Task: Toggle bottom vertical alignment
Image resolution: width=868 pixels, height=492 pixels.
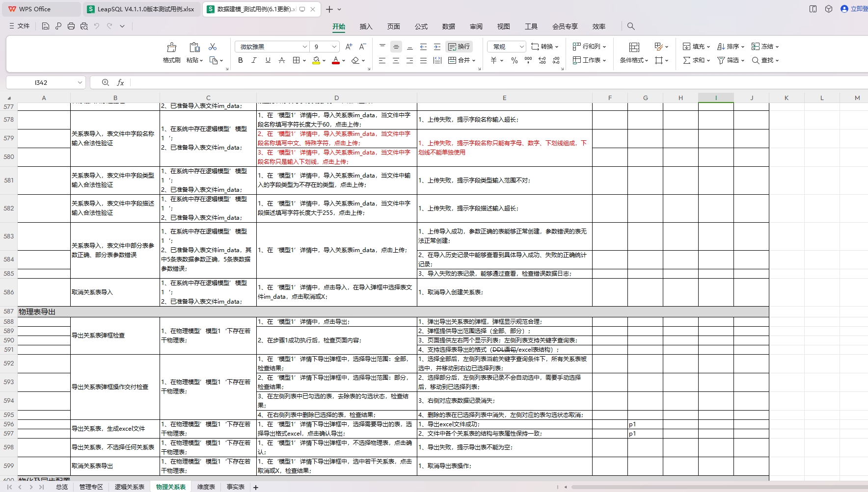Action: (x=410, y=47)
